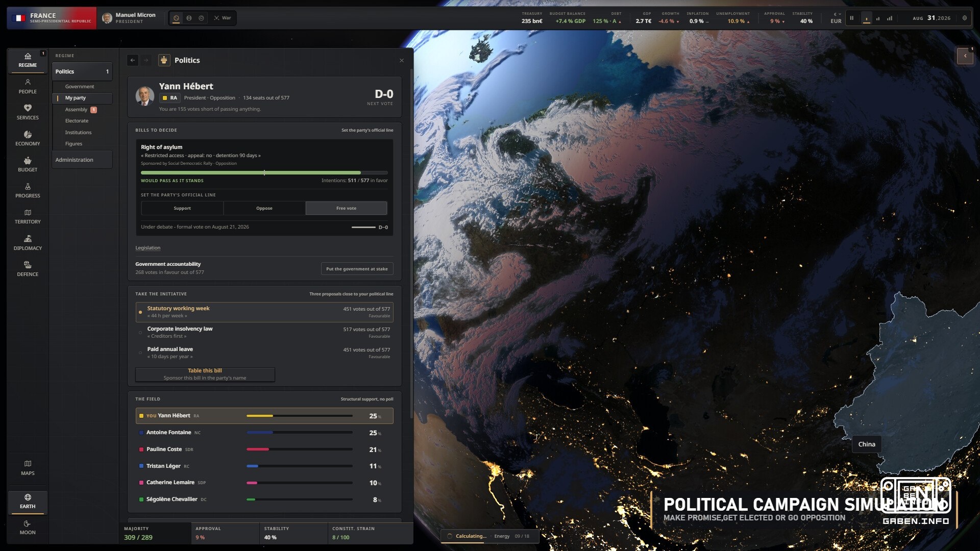The height and width of the screenshot is (551, 980).
Task: Open the Government submenu item
Action: (80, 87)
